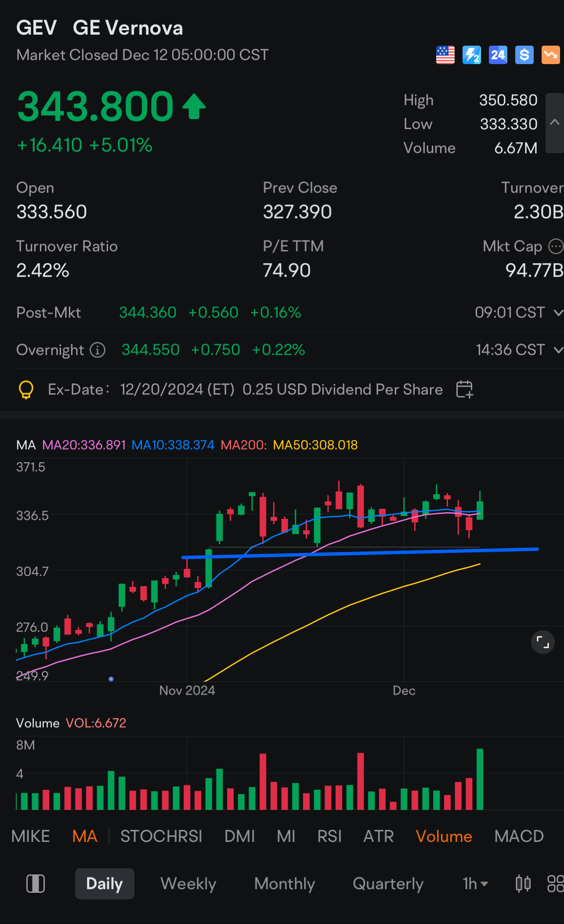Tap the Prev Close value 327.390

click(x=297, y=212)
